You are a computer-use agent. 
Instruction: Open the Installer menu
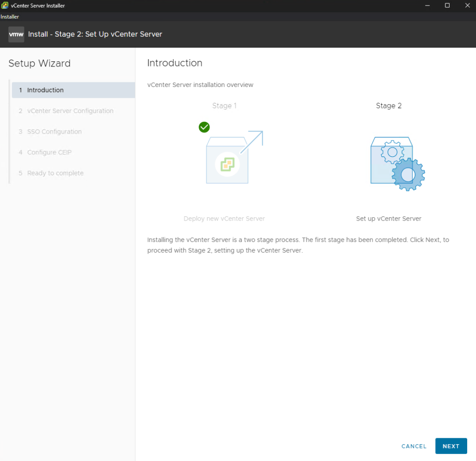[10, 17]
